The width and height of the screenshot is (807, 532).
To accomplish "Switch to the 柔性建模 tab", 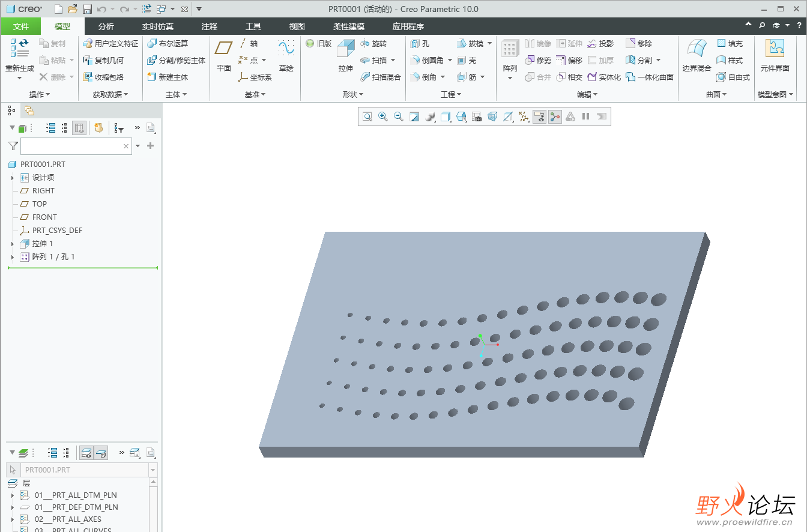I will coord(349,26).
